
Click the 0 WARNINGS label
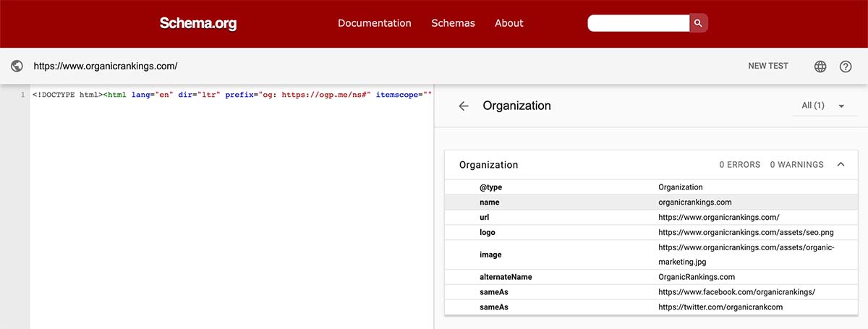[796, 165]
